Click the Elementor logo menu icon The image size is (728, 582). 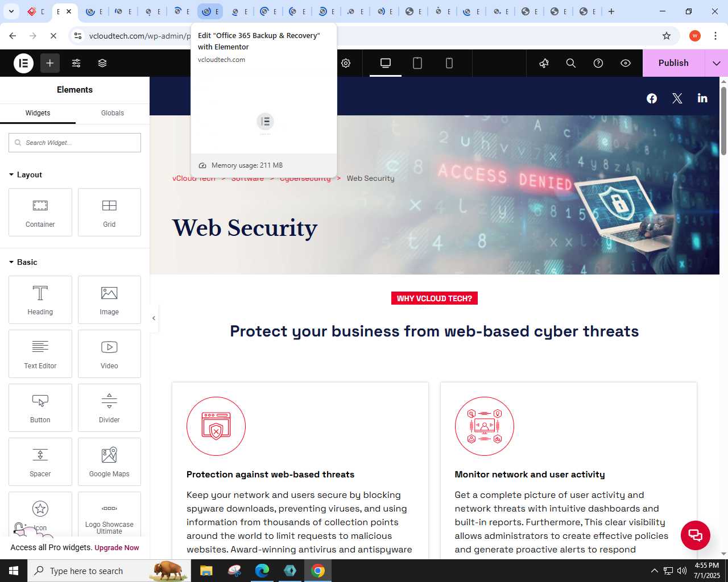click(x=23, y=63)
